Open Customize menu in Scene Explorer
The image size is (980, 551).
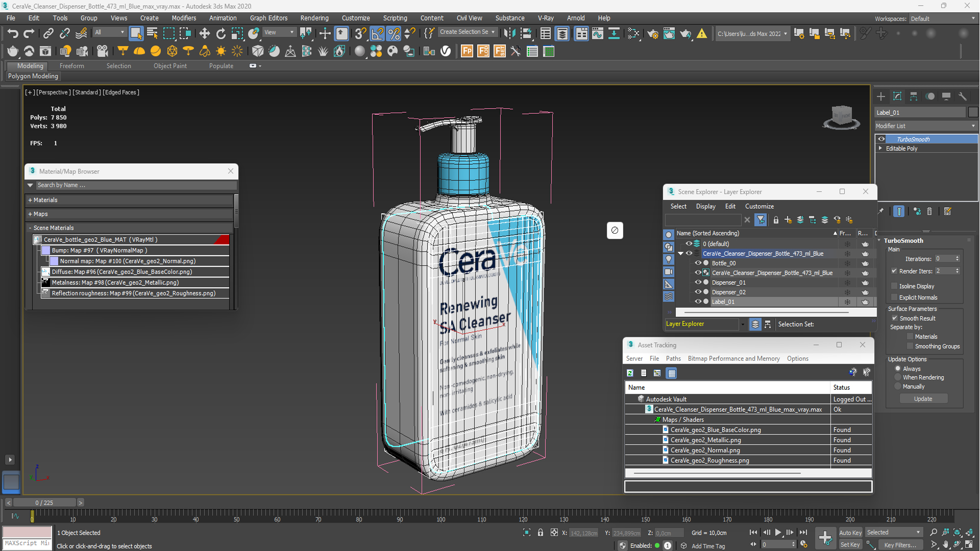[759, 206]
